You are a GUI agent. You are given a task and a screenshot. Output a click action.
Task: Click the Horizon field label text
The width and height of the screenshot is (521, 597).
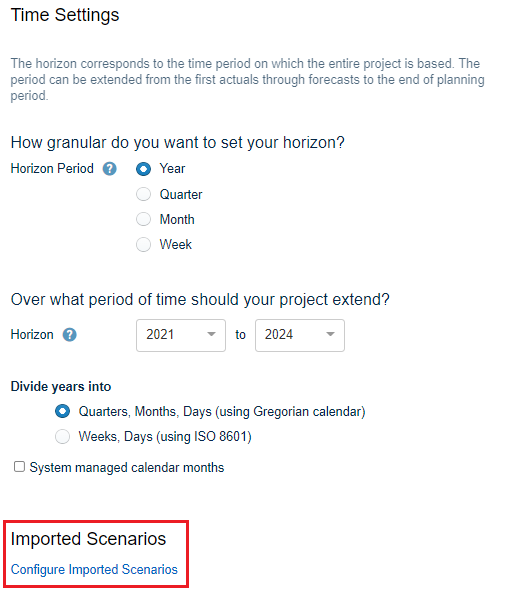32,335
